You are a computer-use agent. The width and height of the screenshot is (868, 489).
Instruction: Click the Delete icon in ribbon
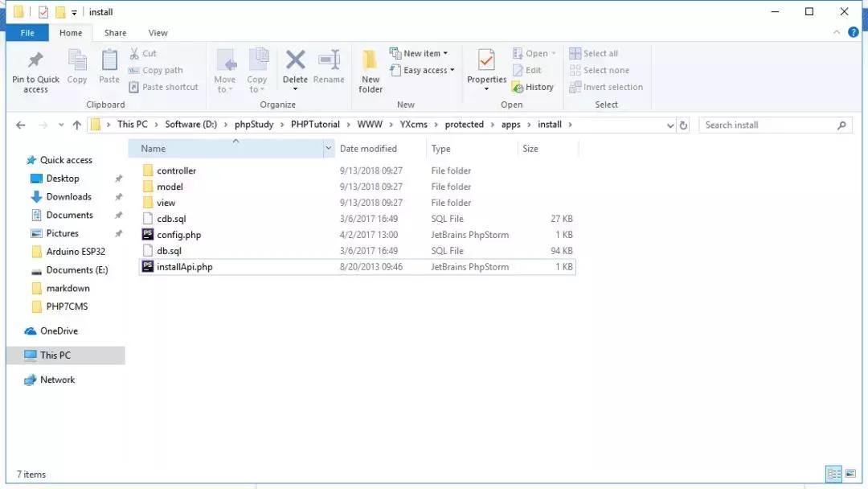click(295, 61)
